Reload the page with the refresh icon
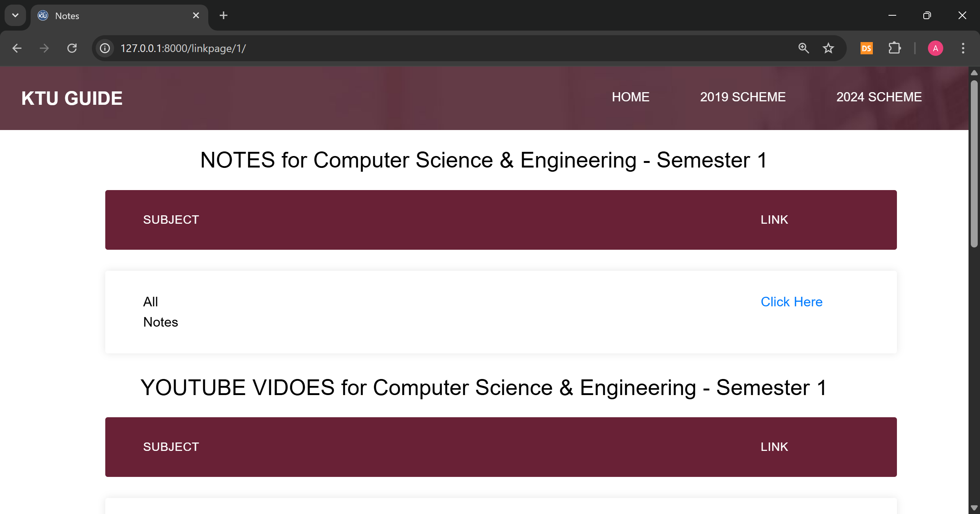The image size is (980, 514). (x=72, y=48)
